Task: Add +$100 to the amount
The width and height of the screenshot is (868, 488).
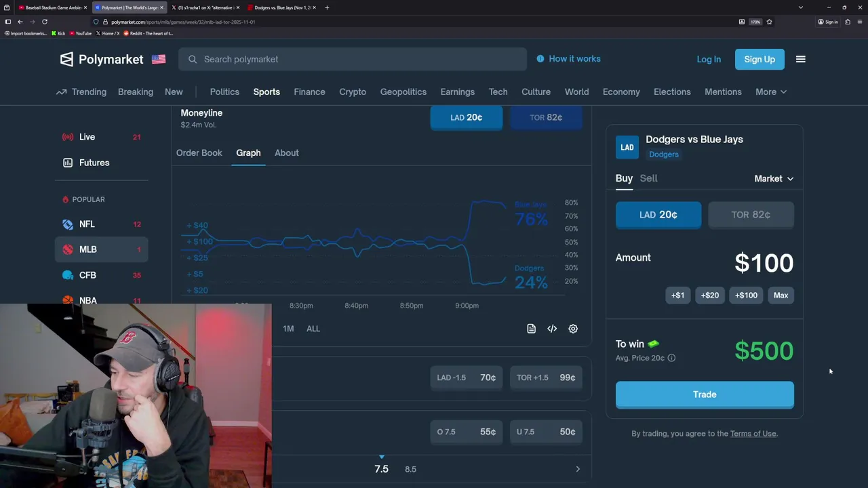Action: tap(747, 296)
